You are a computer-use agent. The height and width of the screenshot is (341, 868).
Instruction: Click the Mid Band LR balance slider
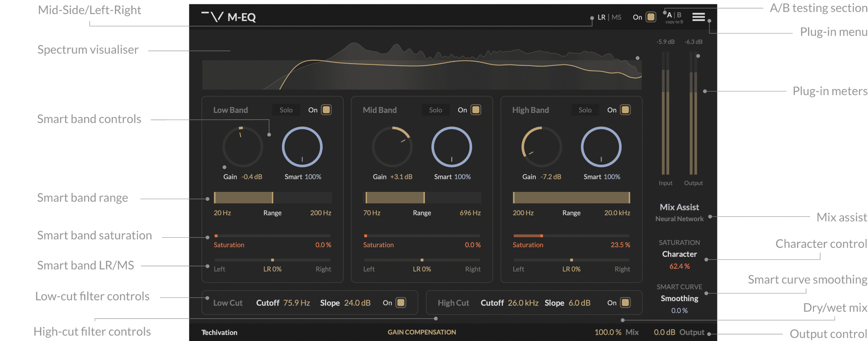(422, 260)
